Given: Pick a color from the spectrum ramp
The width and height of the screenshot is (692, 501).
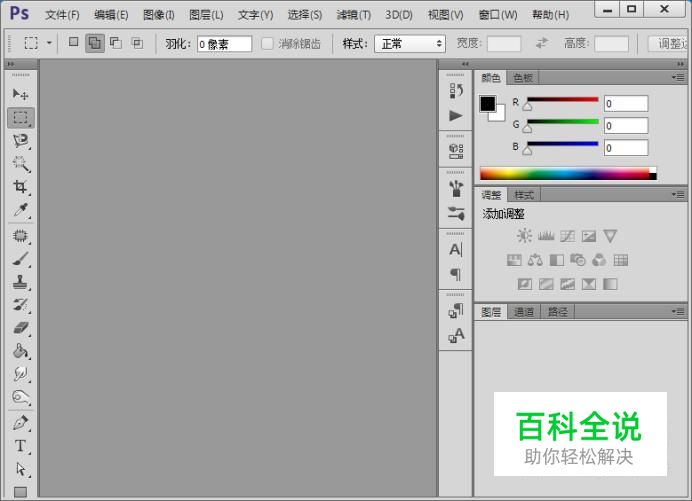Looking at the screenshot, I should point(568,173).
